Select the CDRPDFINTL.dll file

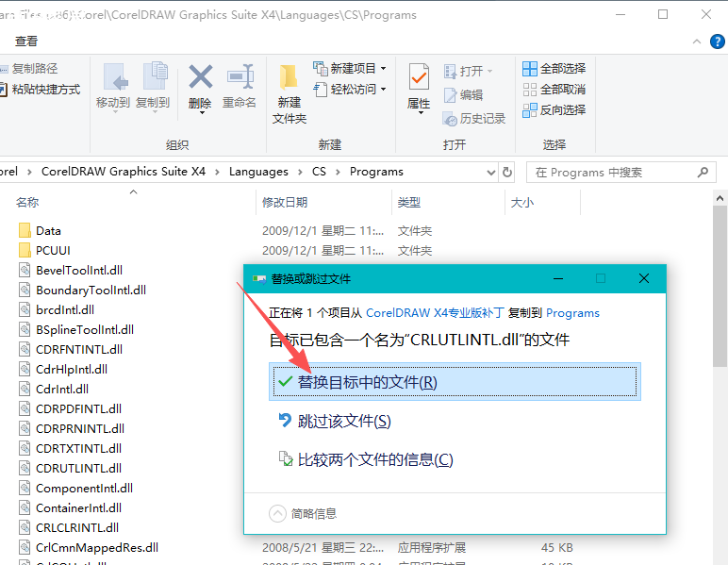point(70,409)
